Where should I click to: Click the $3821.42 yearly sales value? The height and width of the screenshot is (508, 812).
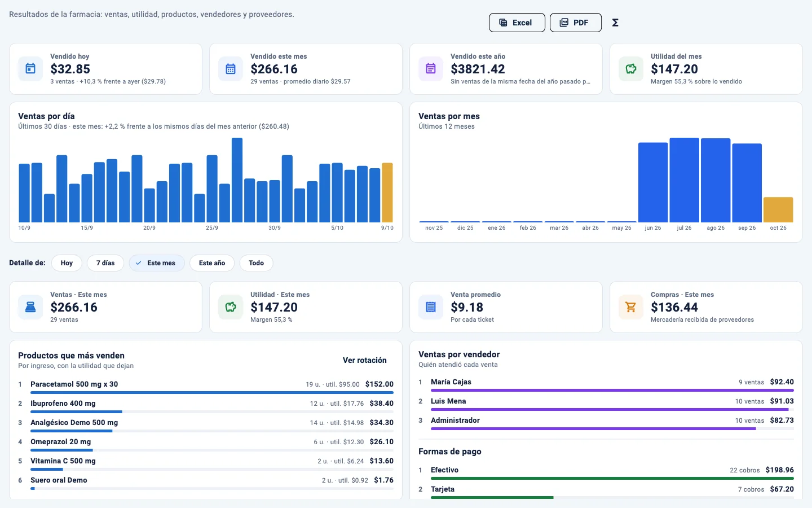click(x=478, y=69)
